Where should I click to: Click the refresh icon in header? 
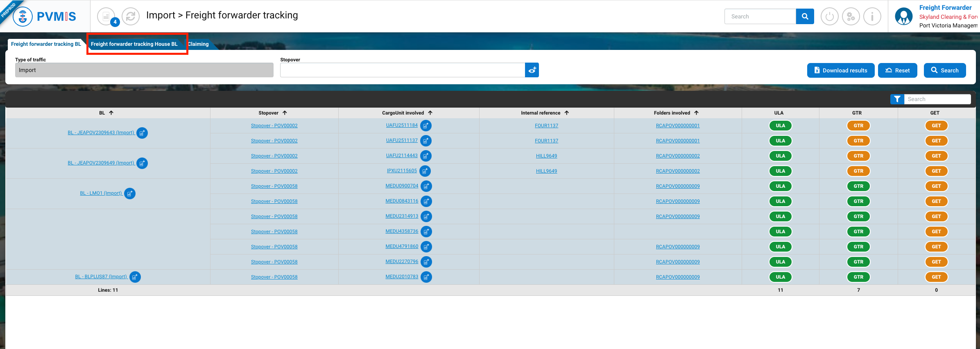(x=131, y=16)
